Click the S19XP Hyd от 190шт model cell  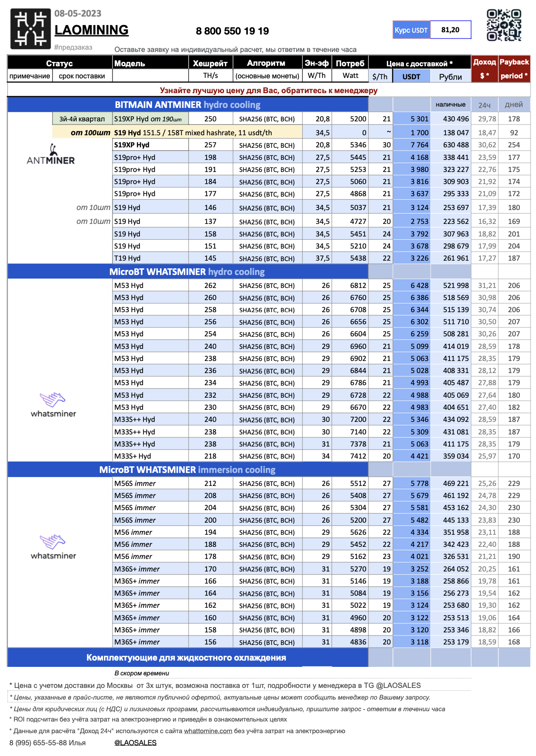(x=150, y=119)
